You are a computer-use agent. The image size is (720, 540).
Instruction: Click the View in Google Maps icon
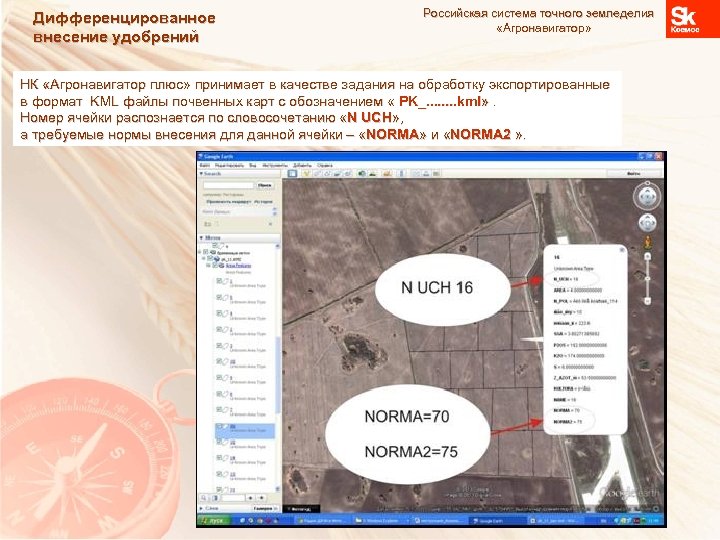(436, 174)
